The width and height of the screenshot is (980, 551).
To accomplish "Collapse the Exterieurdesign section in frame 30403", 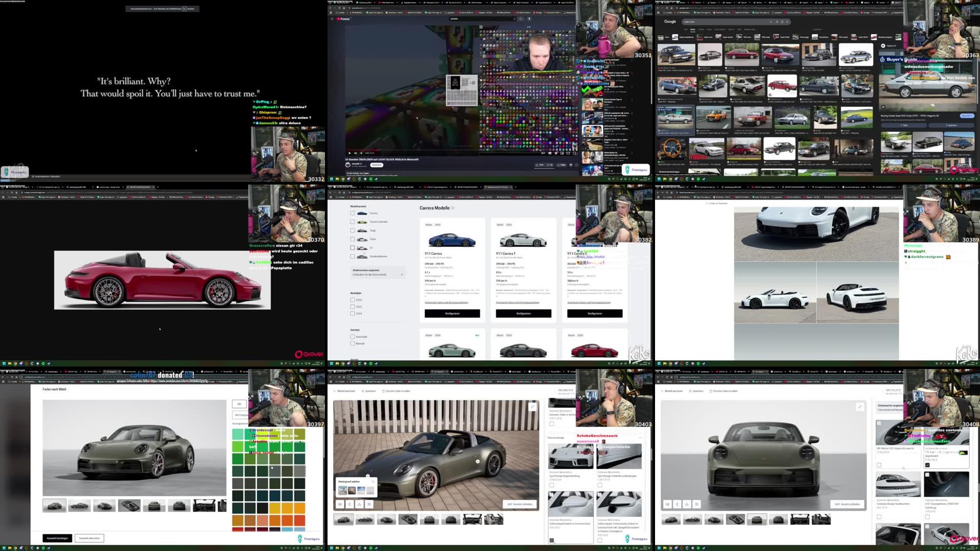I will click(640, 438).
